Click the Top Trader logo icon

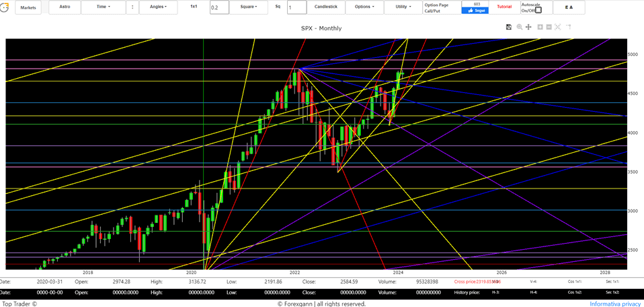(x=4, y=7)
